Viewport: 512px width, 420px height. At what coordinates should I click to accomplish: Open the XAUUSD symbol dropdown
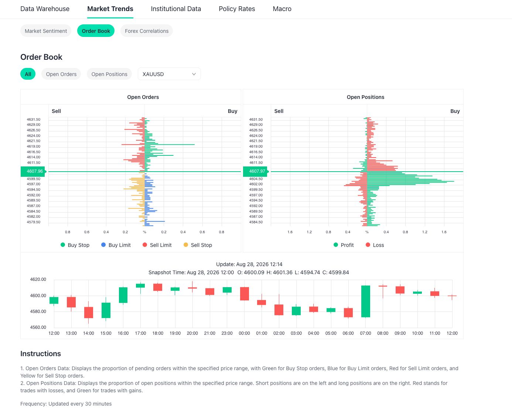[x=169, y=74]
